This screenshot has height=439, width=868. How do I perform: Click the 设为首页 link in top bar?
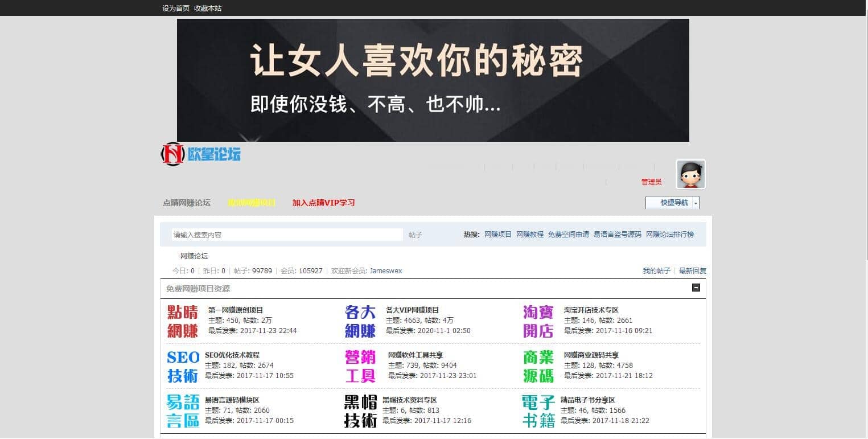(x=176, y=8)
